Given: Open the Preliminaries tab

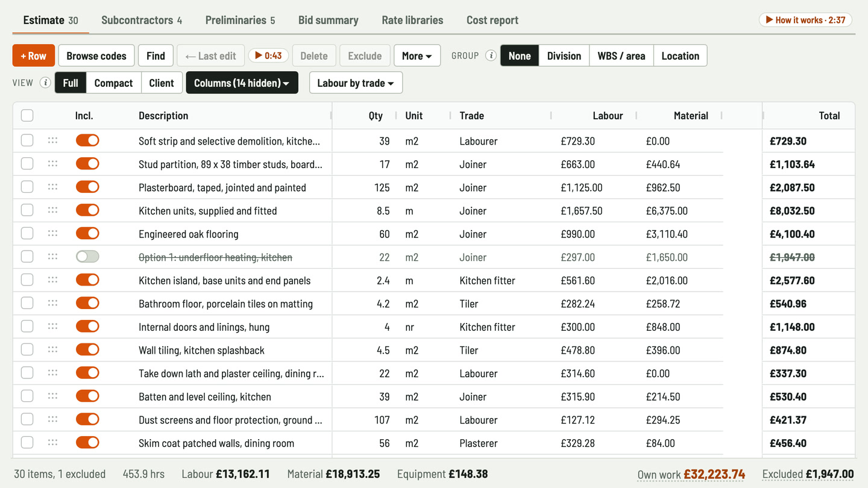Looking at the screenshot, I should (240, 20).
